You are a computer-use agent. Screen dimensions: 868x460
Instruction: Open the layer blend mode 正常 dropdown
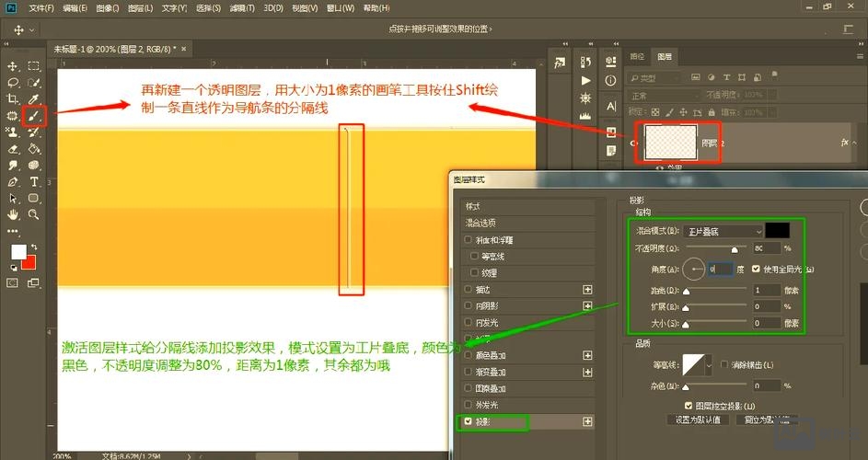[665, 95]
